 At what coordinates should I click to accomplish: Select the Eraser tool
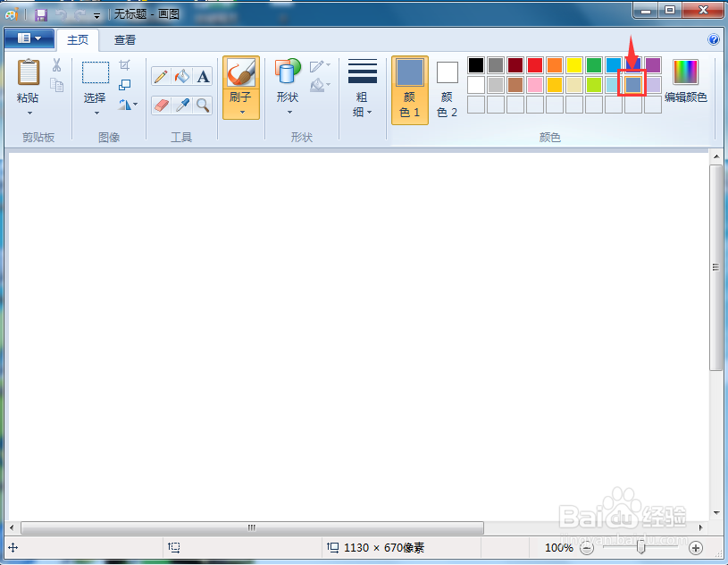tap(161, 105)
